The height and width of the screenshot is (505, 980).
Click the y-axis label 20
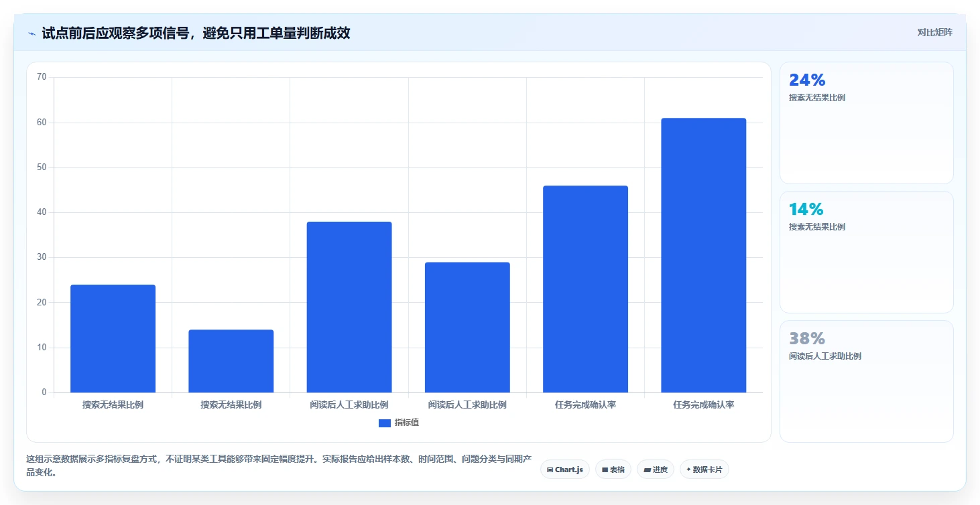click(x=42, y=303)
